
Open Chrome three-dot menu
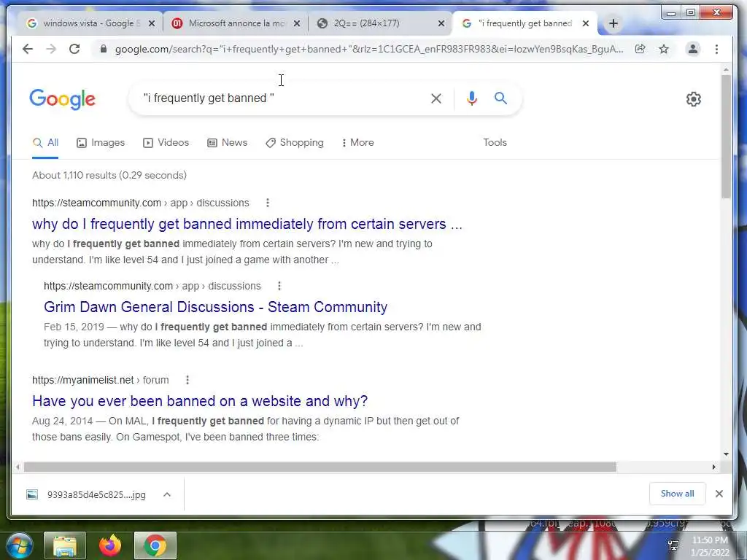716,49
